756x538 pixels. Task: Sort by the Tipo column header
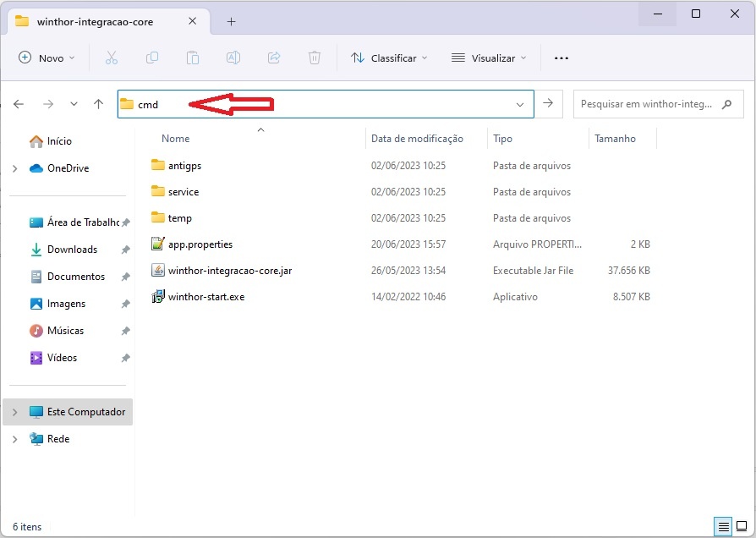[502, 139]
